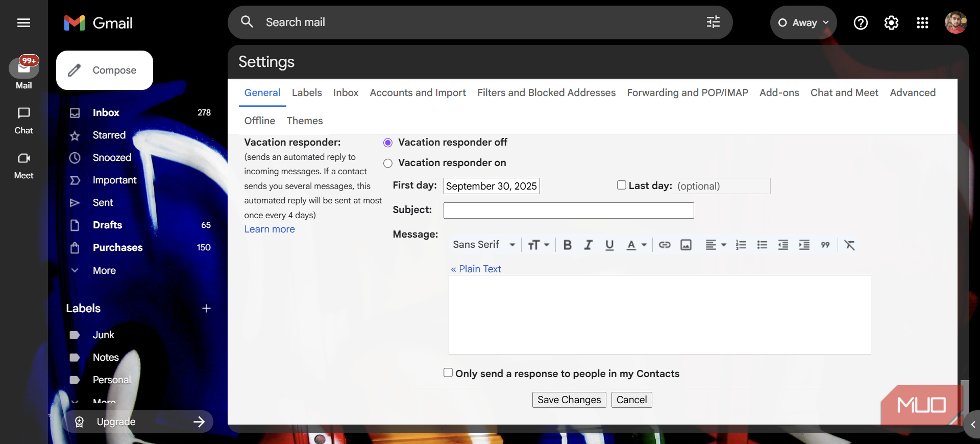Expand the text alignment dropdown
The width and height of the screenshot is (980, 444).
(716, 245)
